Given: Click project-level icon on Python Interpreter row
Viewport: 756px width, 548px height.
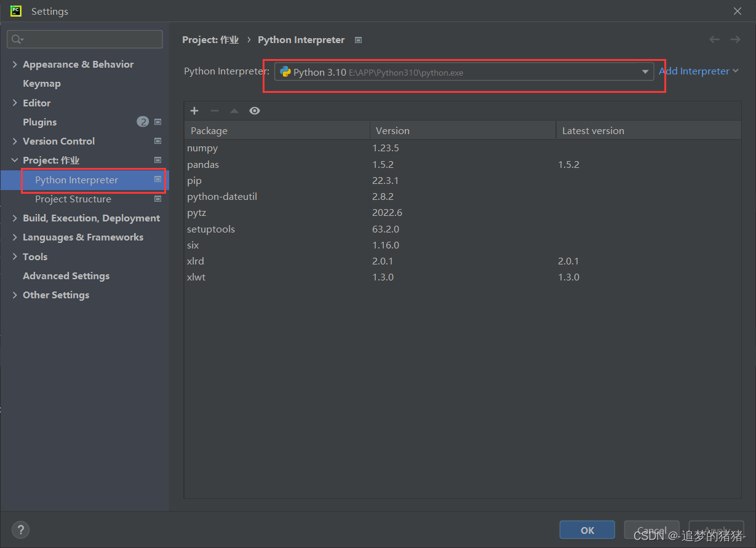Looking at the screenshot, I should point(158,180).
